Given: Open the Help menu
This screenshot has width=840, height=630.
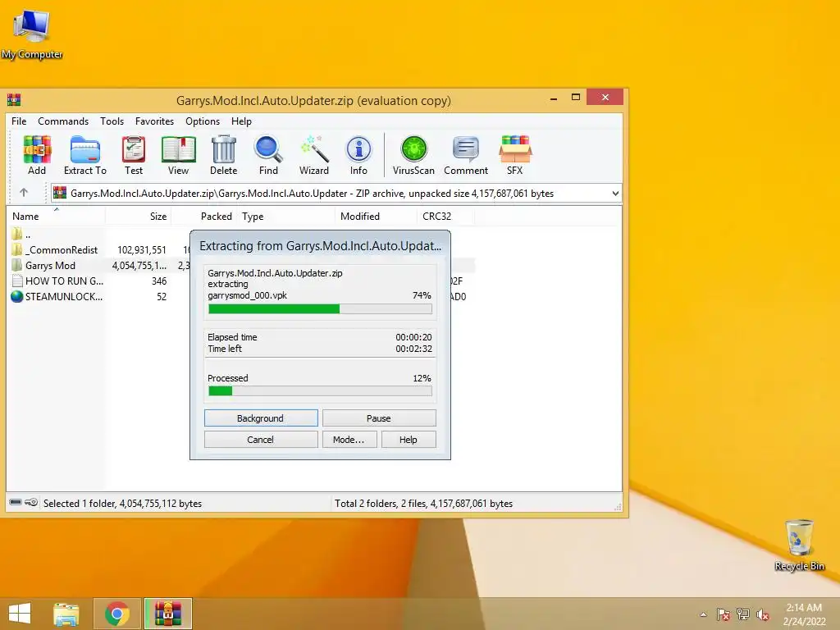Looking at the screenshot, I should pos(242,121).
